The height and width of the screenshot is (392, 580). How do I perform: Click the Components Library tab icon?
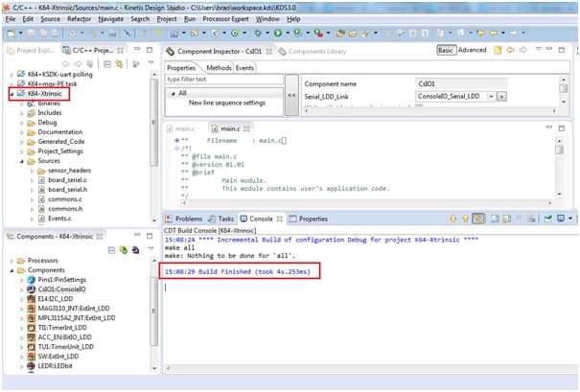[282, 51]
